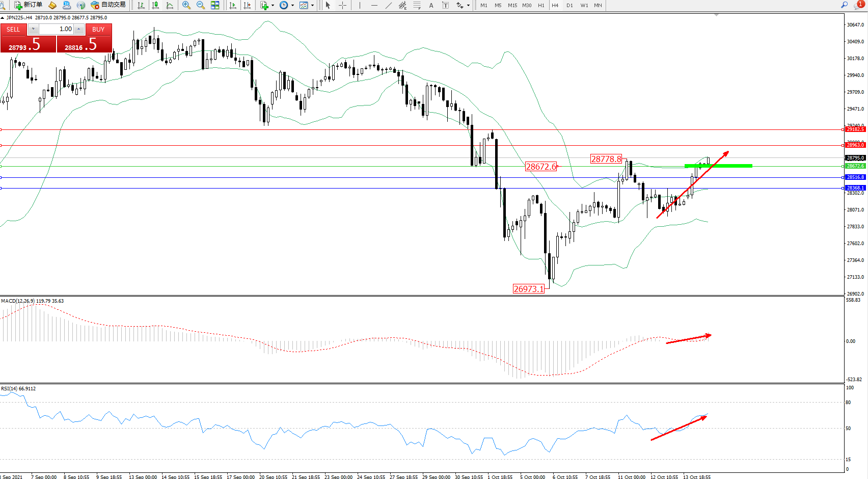Click the Zoom In magnifier icon
868x479 pixels.
pyautogui.click(x=186, y=5)
